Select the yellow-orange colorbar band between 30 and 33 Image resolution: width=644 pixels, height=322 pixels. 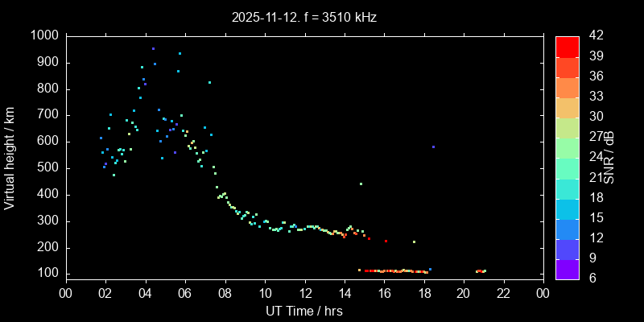[567, 107]
